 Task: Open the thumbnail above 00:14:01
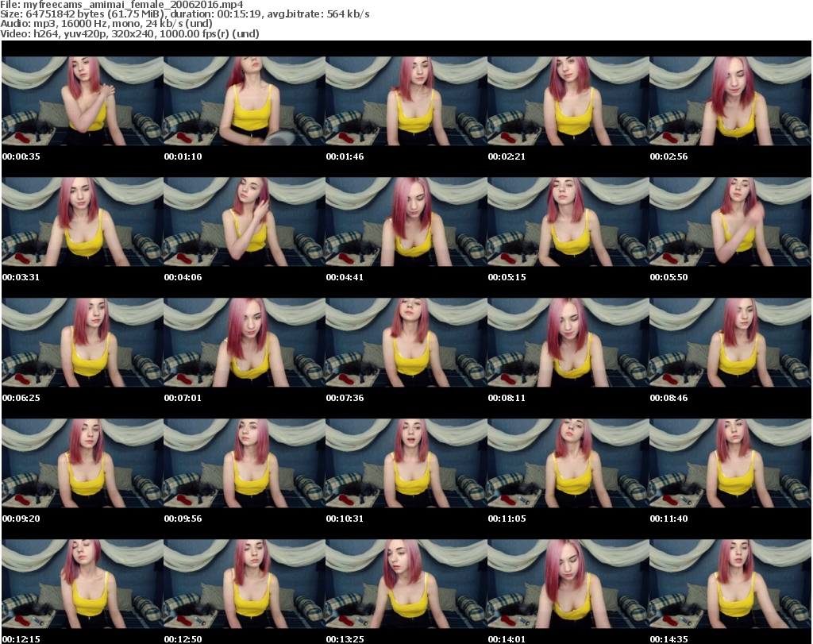568,584
